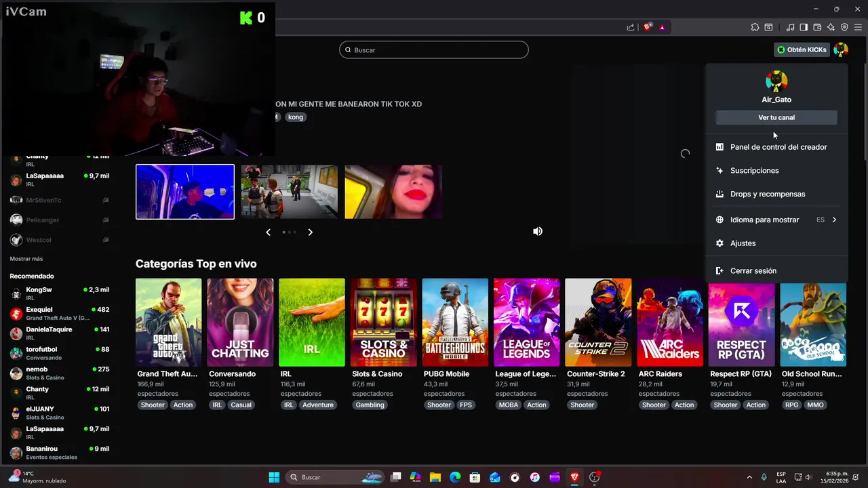This screenshot has width=868, height=488.
Task: Expand Idioma para mostrar submenu
Action: coord(776,220)
